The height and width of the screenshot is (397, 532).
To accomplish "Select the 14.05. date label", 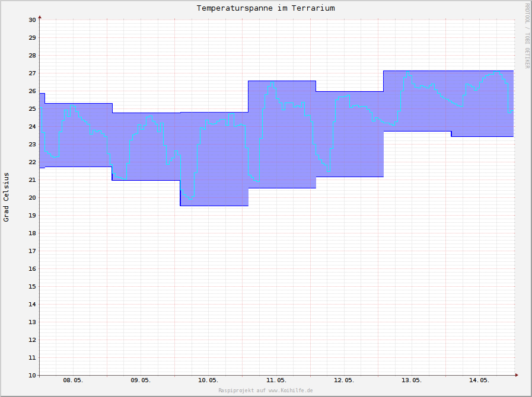I will pyautogui.click(x=479, y=380).
